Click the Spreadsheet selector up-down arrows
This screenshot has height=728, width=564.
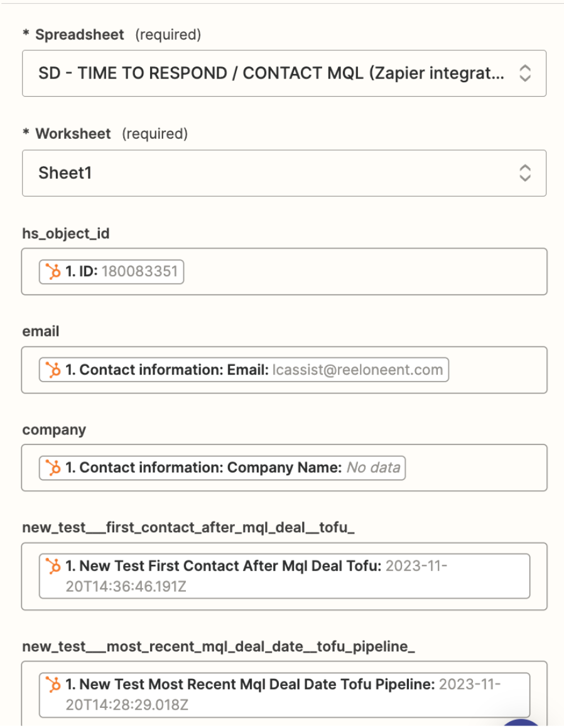tap(524, 73)
